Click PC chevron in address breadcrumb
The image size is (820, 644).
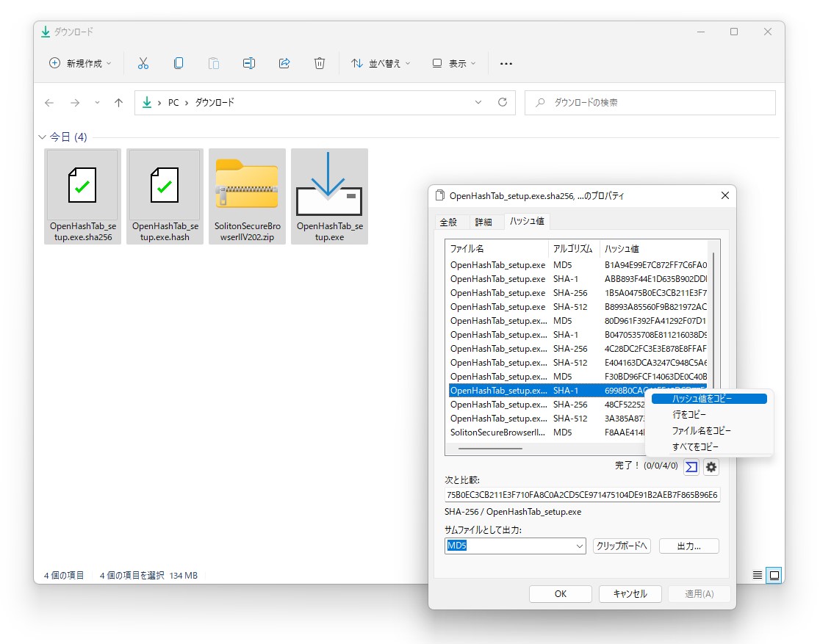pyautogui.click(x=186, y=103)
